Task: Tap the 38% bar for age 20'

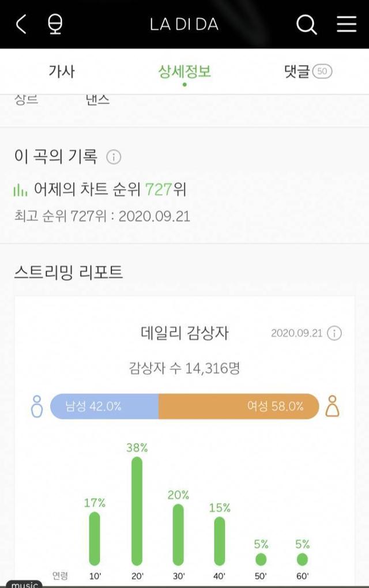Action: click(137, 511)
